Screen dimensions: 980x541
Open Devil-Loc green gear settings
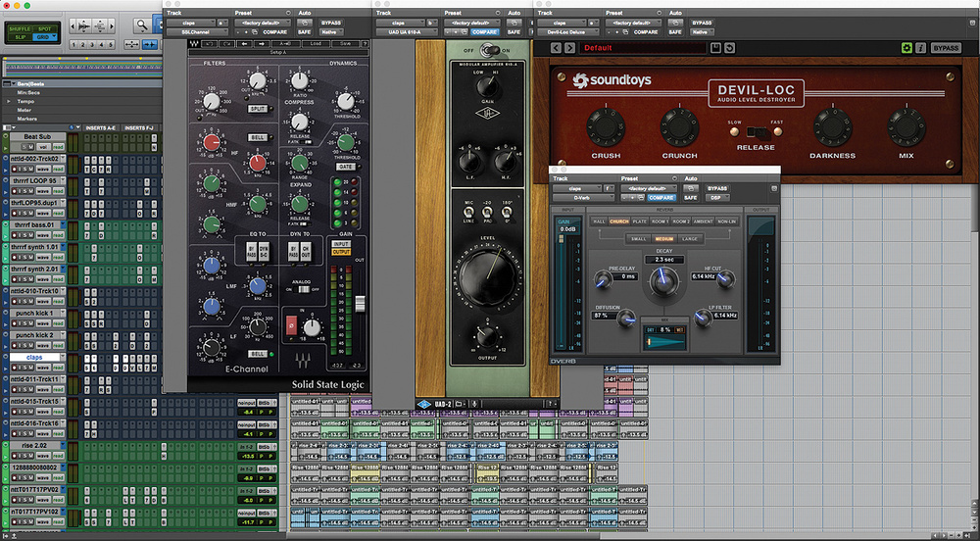pos(906,48)
